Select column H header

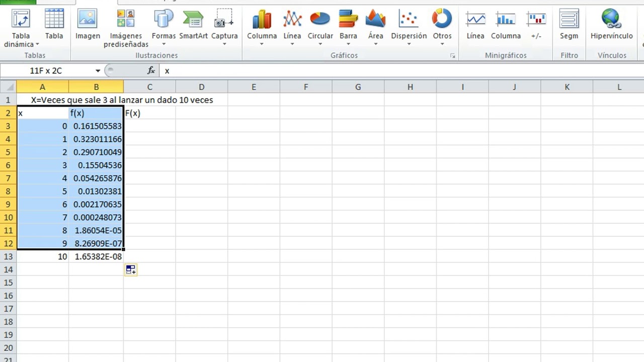410,87
